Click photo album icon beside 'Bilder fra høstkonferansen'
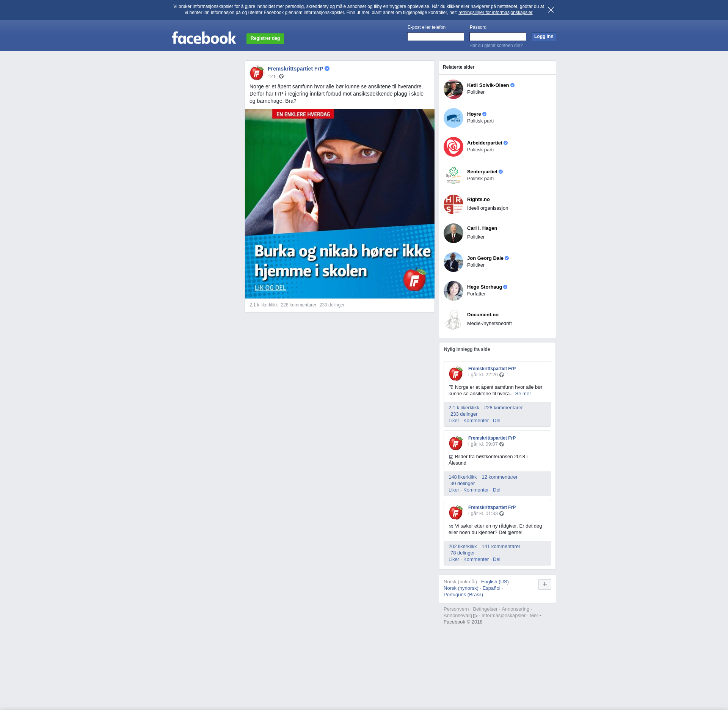This screenshot has width=728, height=710. point(451,457)
